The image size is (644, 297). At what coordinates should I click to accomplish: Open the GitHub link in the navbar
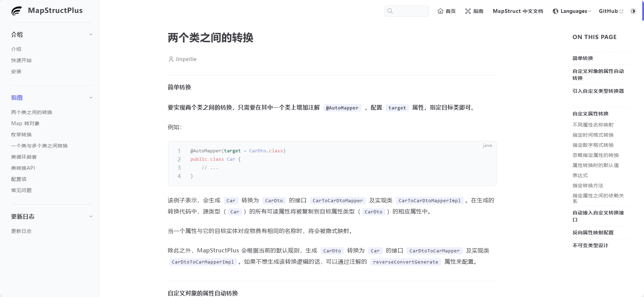pos(611,11)
